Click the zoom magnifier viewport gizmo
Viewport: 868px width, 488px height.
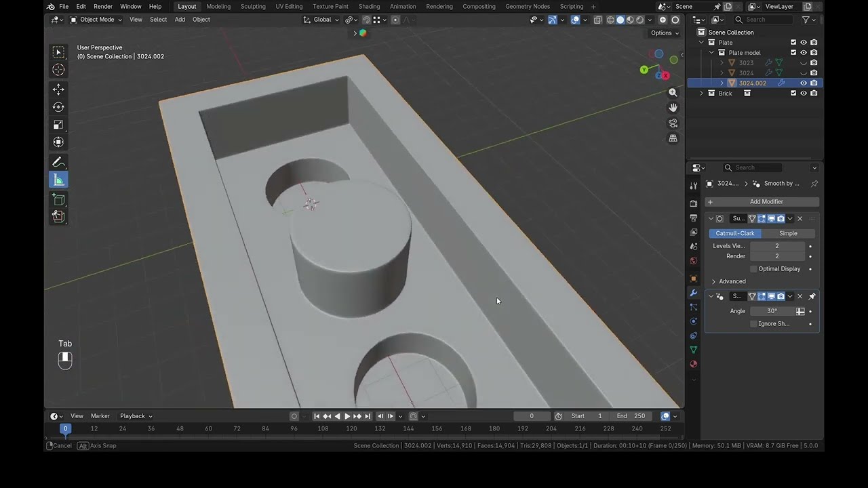(673, 92)
